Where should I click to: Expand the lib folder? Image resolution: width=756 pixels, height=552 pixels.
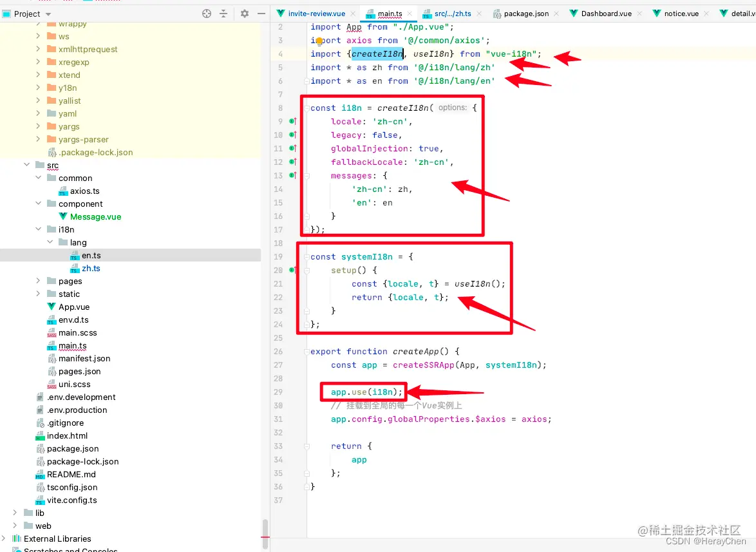[x=15, y=513]
